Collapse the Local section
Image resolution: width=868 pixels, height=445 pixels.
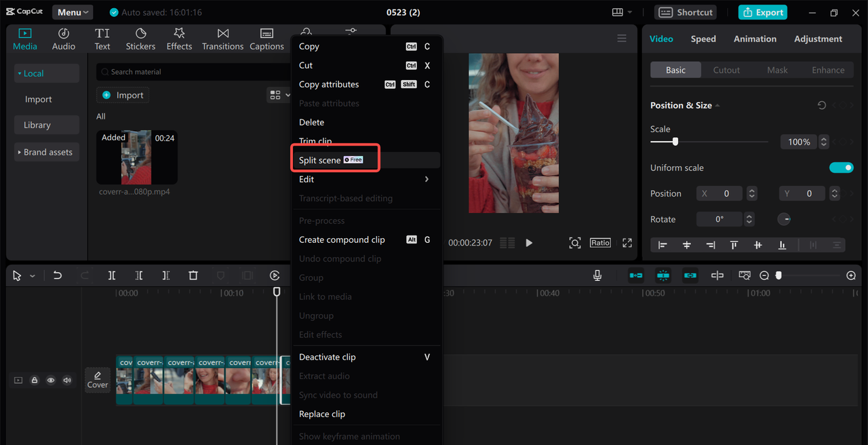(x=47, y=73)
